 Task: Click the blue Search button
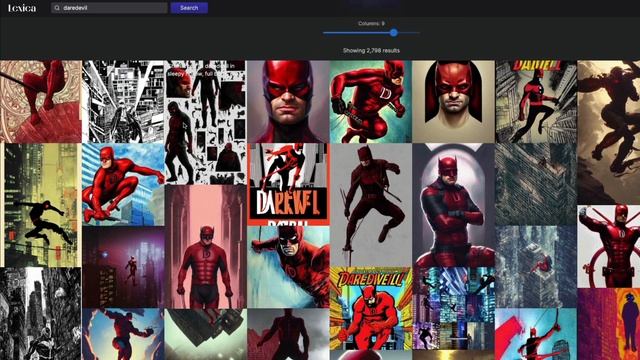click(189, 8)
